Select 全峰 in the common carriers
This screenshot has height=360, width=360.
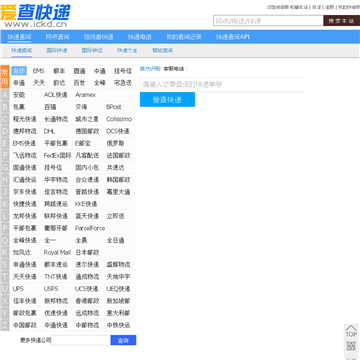100,83
